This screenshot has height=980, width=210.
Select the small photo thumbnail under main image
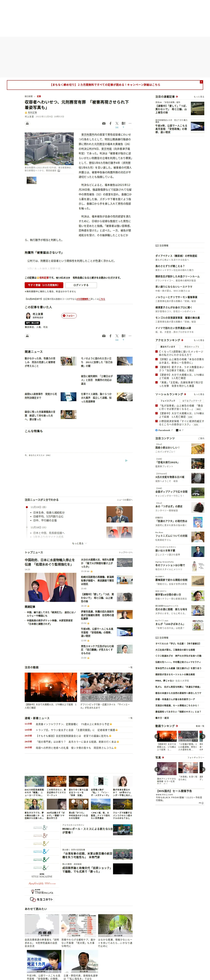(x=31, y=180)
